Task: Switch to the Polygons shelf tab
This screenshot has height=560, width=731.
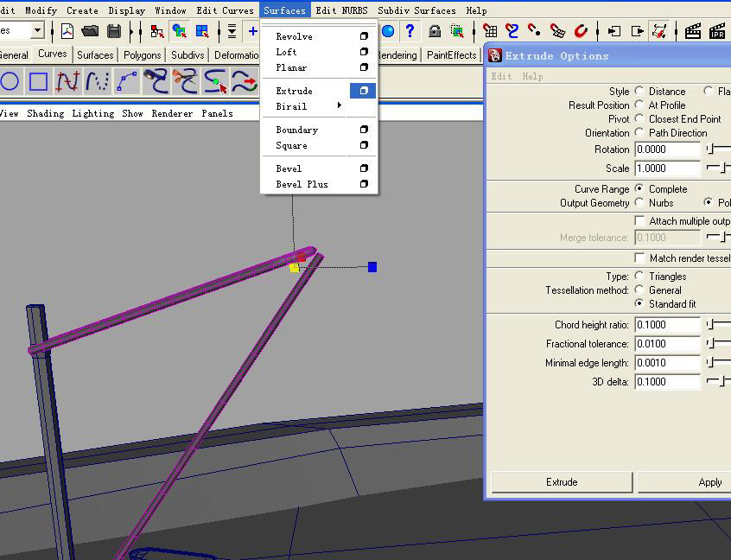Action: [143, 55]
